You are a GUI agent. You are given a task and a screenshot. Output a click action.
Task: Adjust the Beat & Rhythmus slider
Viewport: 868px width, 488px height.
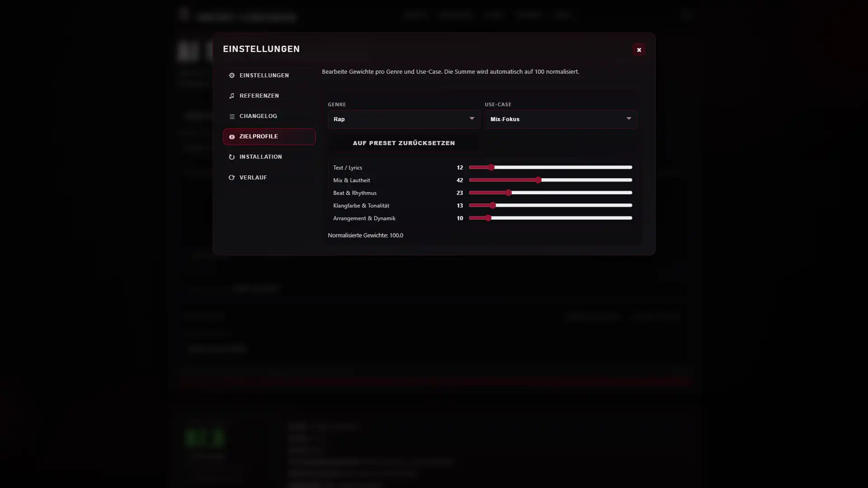[x=550, y=193]
